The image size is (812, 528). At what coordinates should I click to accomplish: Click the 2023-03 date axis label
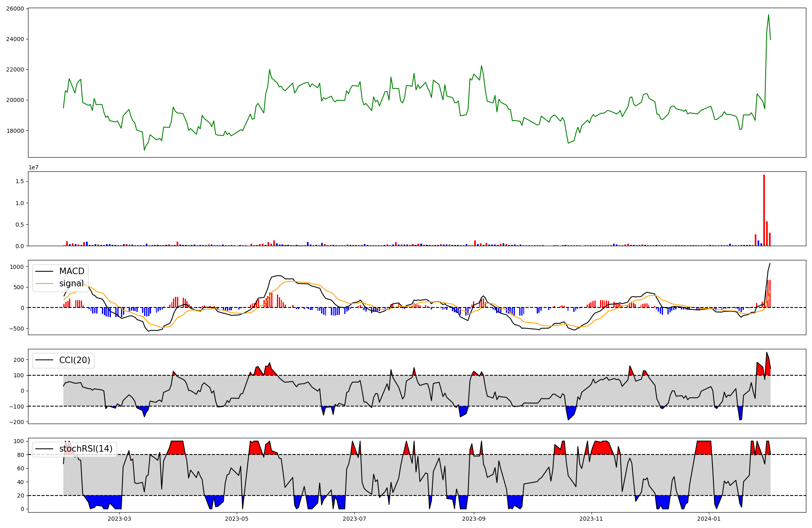pyautogui.click(x=119, y=519)
